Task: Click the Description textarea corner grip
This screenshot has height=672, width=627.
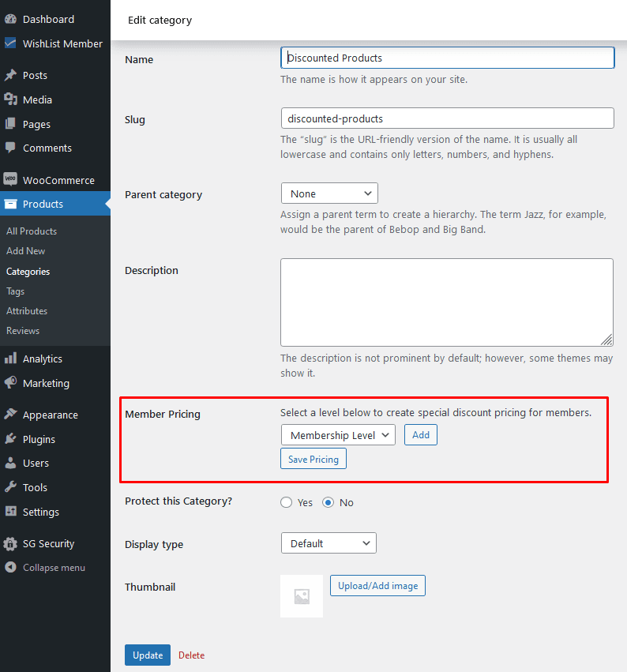Action: 606,340
